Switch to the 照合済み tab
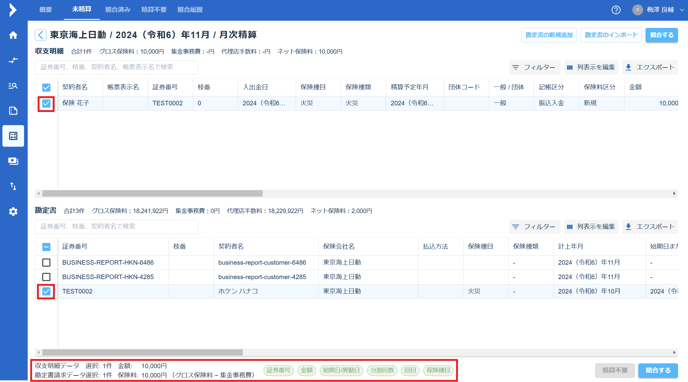 [118, 10]
